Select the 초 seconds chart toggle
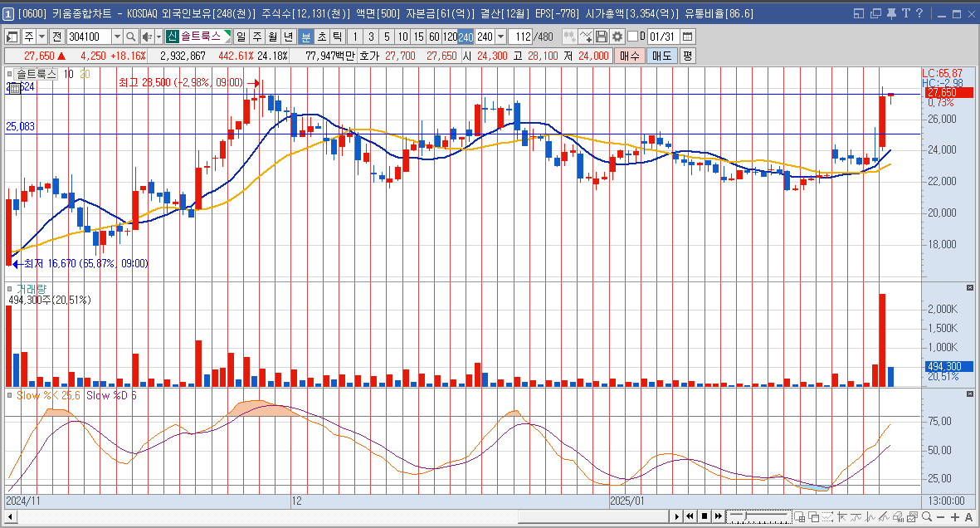Viewport: 980px width, 528px height. click(x=322, y=37)
